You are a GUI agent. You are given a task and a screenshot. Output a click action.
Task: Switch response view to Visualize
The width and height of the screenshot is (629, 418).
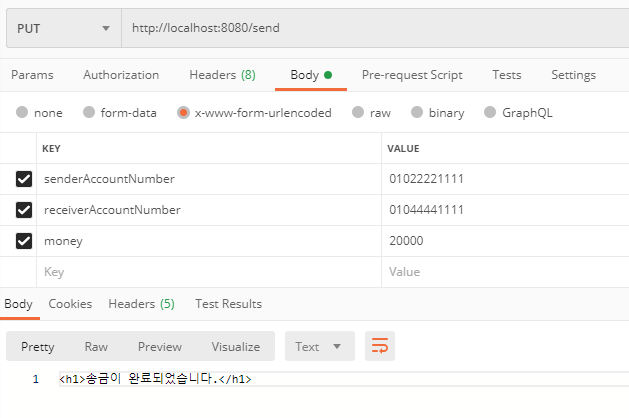(236, 347)
